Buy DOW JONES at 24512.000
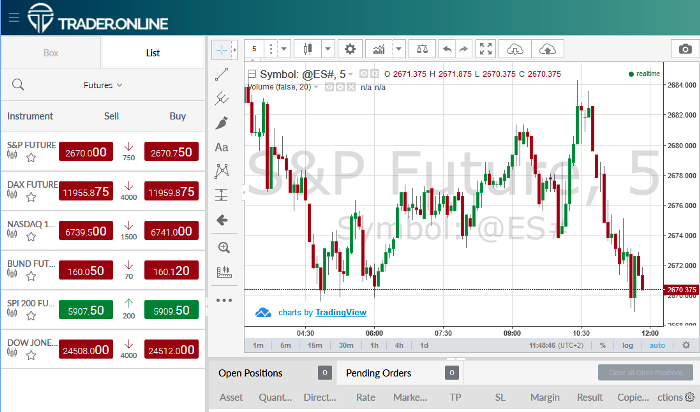Screen dimensions: 700x412 (x=171, y=350)
